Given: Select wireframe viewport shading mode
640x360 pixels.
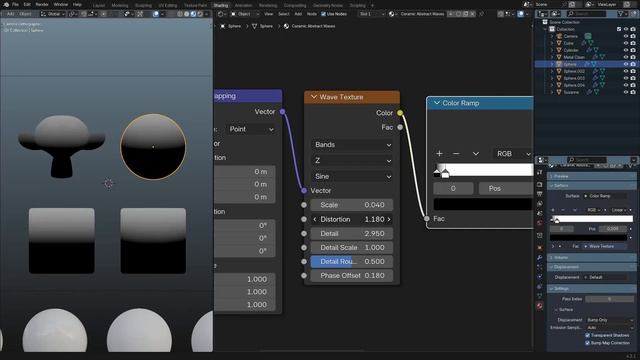Looking at the screenshot, I should point(180,14).
